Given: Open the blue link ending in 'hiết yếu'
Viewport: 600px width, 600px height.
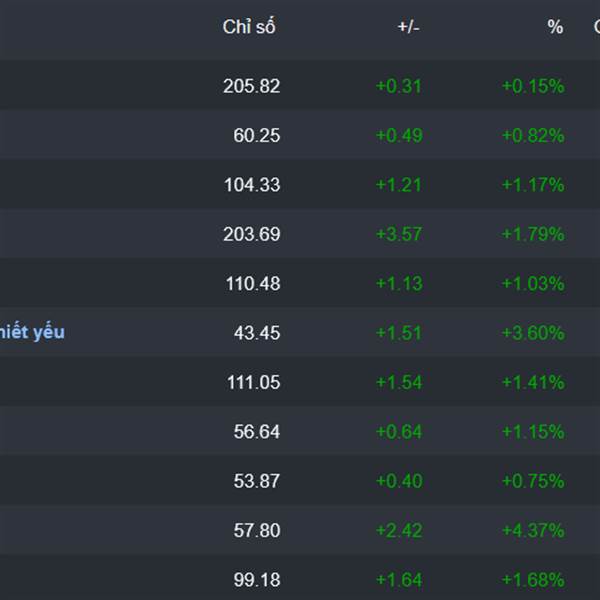Looking at the screenshot, I should (32, 332).
